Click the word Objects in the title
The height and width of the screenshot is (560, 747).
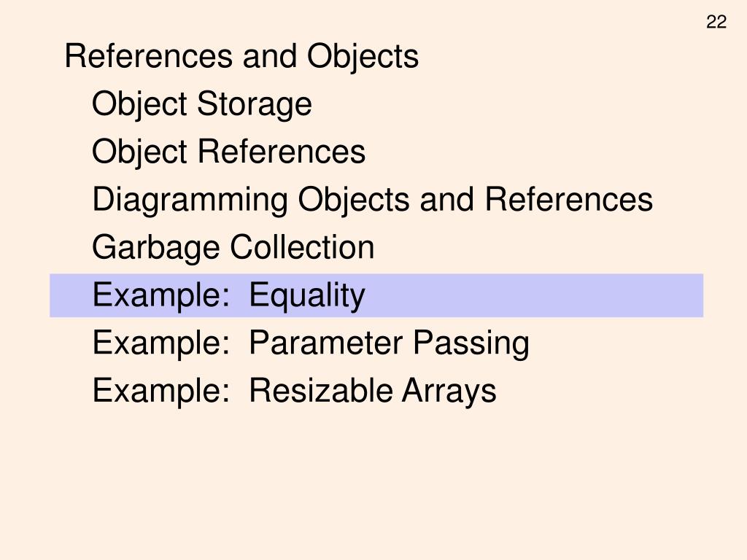(363, 57)
